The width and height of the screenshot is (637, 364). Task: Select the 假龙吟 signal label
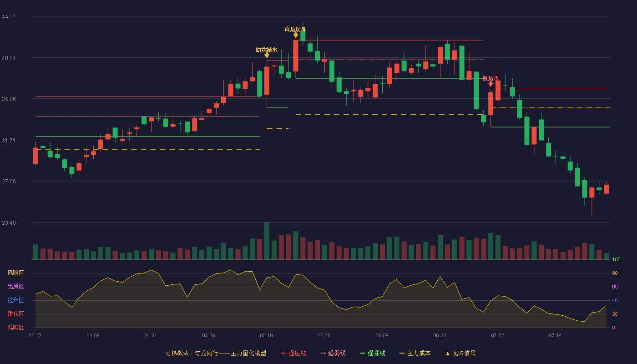[490, 78]
